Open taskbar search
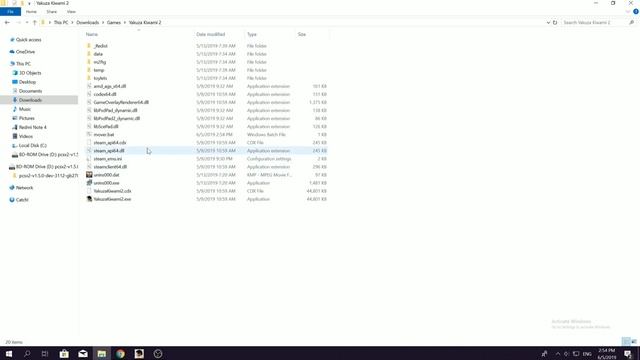Image resolution: width=640 pixels, height=360 pixels. (27, 353)
